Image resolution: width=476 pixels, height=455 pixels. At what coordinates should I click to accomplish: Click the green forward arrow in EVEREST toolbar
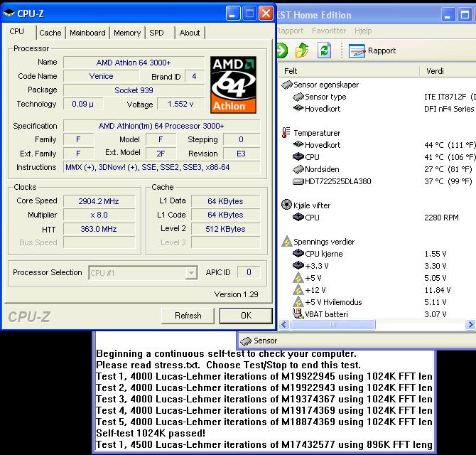click(x=282, y=50)
